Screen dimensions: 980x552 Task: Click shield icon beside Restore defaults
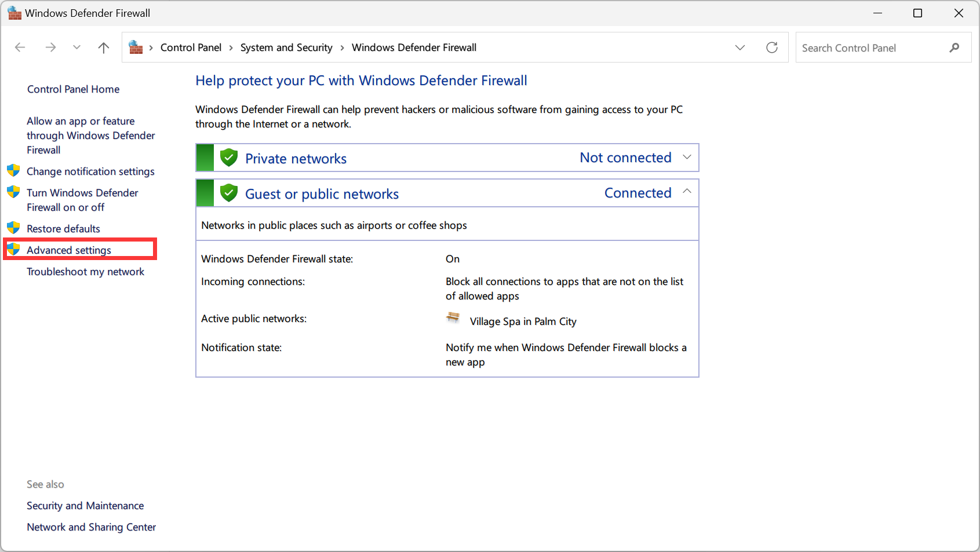click(x=13, y=228)
